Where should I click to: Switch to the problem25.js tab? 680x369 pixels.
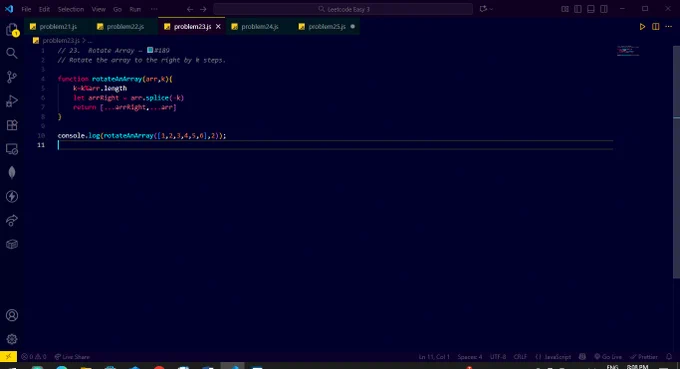tap(327, 26)
